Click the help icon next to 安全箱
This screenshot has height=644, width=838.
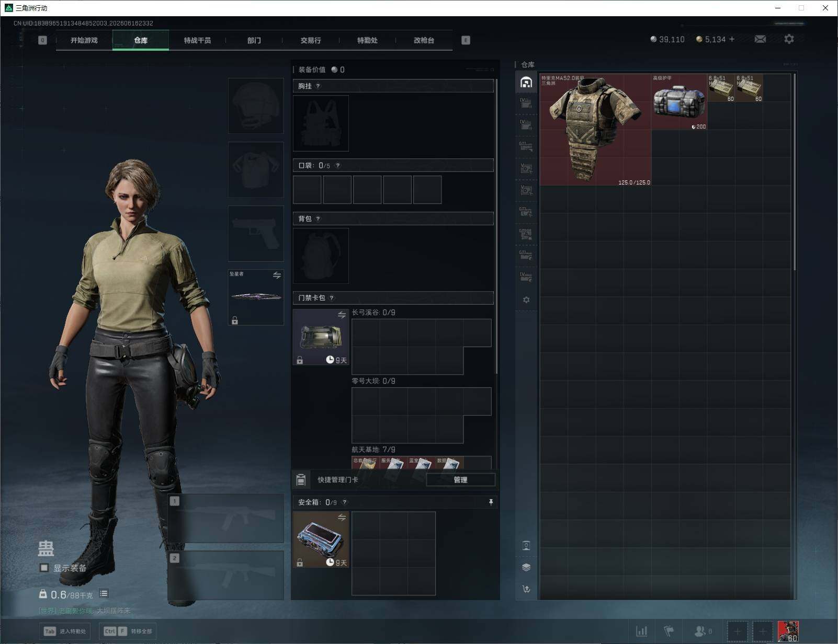click(x=344, y=502)
